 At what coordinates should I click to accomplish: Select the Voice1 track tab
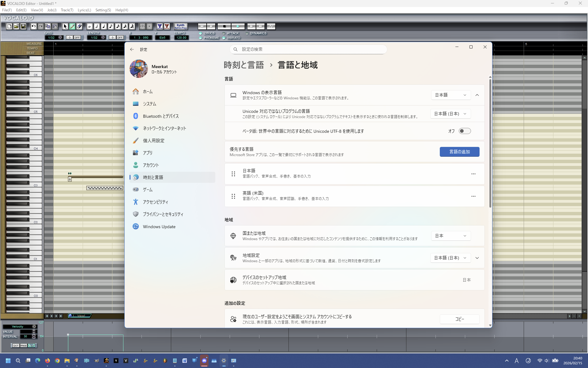(x=79, y=316)
